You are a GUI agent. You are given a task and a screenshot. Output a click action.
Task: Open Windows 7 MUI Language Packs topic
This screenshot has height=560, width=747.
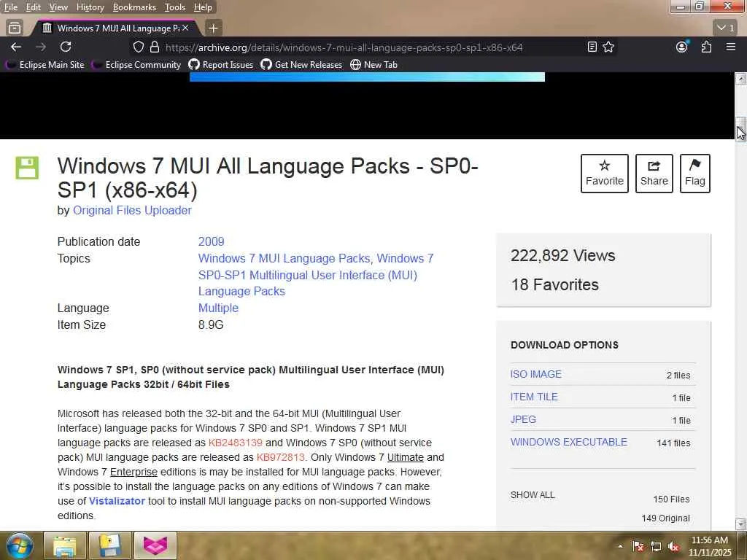284,258
